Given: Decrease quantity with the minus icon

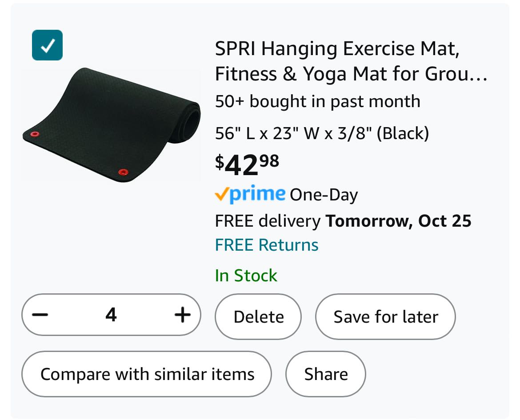Looking at the screenshot, I should point(40,315).
